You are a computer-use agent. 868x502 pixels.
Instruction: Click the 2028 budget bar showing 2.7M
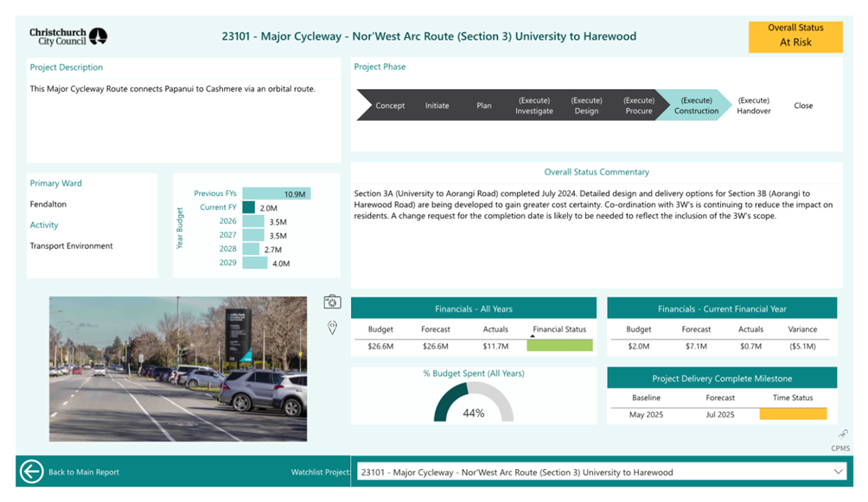251,249
